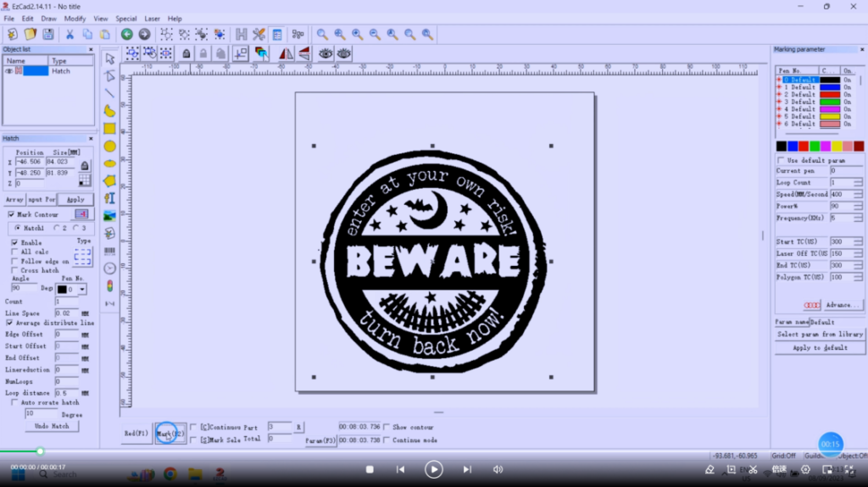Select the Barcode tool in left toolbar

(x=109, y=252)
